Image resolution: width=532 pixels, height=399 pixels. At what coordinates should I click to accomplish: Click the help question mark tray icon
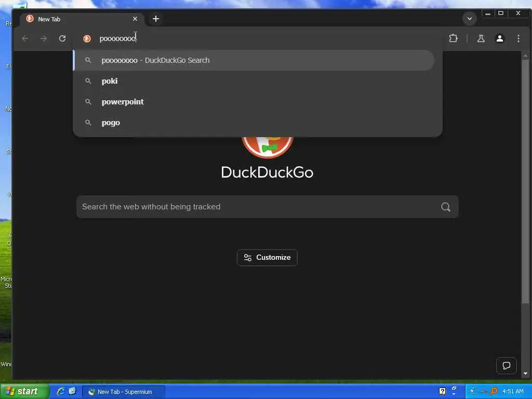442,391
